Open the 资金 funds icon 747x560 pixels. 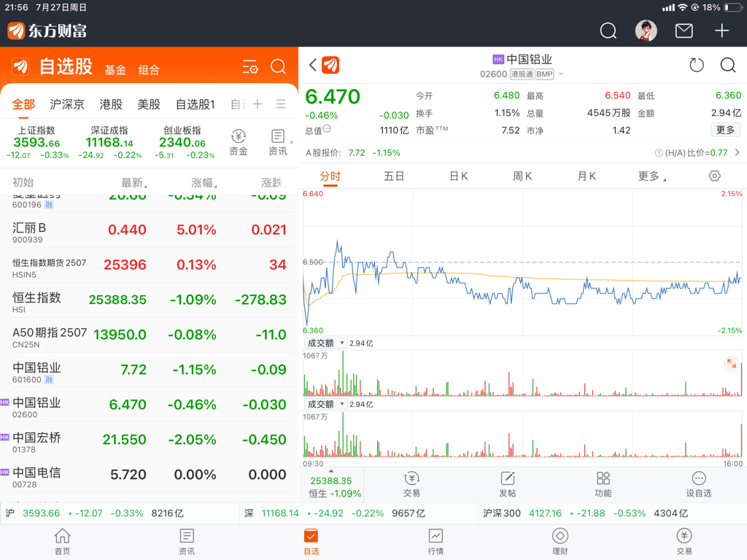pyautogui.click(x=239, y=142)
